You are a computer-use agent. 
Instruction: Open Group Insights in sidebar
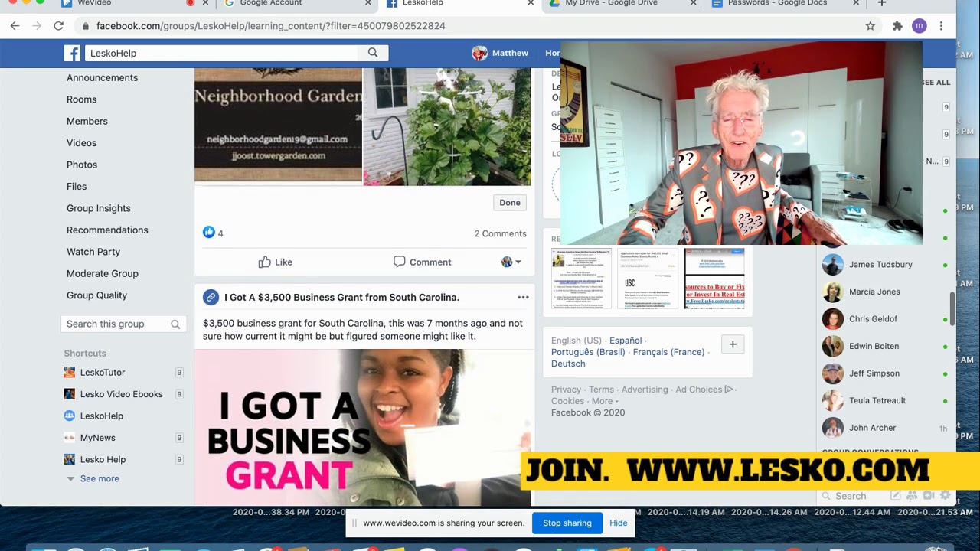point(99,208)
